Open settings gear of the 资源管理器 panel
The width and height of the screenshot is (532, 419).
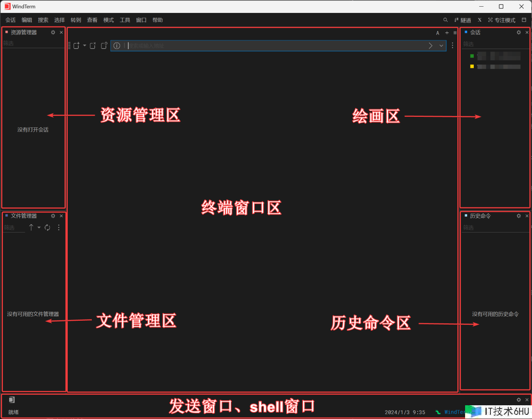53,32
